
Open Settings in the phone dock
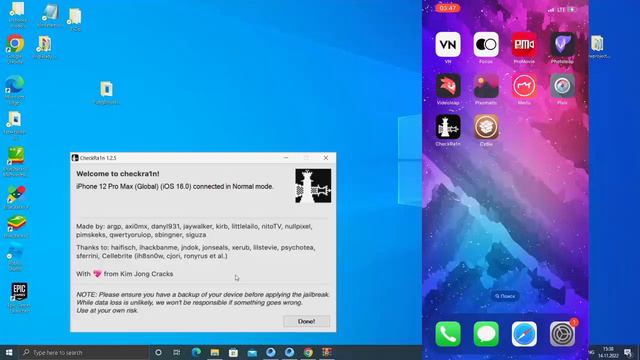tap(562, 334)
